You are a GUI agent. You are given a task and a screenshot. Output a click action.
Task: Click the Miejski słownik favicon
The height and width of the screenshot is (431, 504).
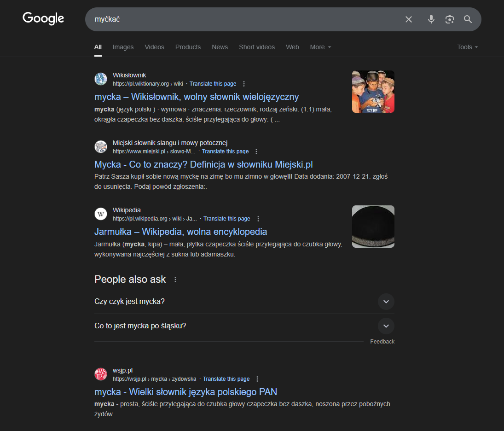point(101,147)
